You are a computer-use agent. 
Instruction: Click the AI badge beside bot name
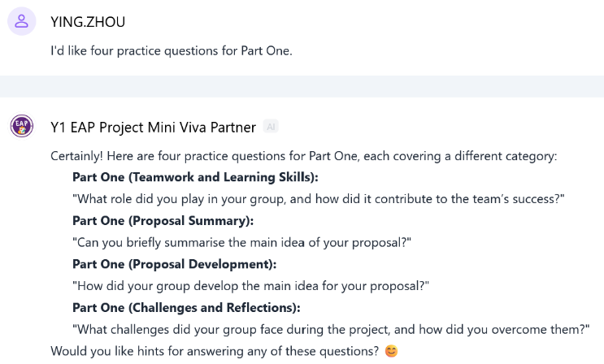click(272, 128)
